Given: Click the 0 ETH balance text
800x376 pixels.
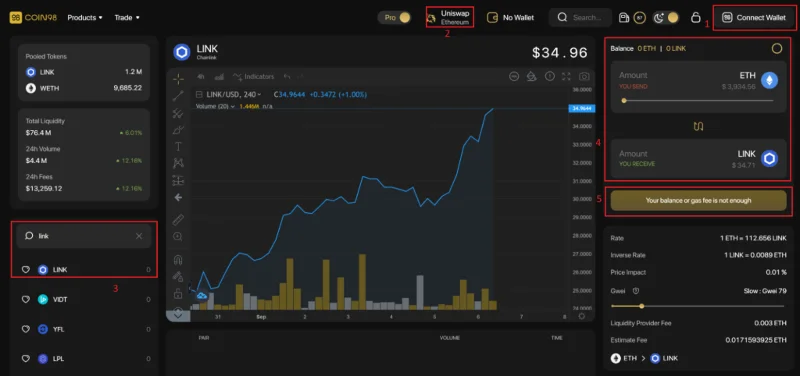Looking at the screenshot, I should tap(646, 48).
